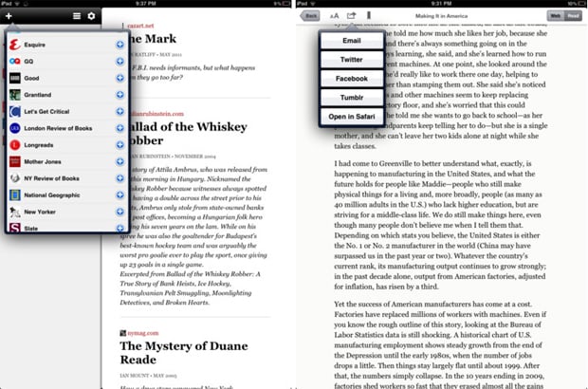588x389 pixels.
Task: Go back using the Back button
Action: (310, 16)
